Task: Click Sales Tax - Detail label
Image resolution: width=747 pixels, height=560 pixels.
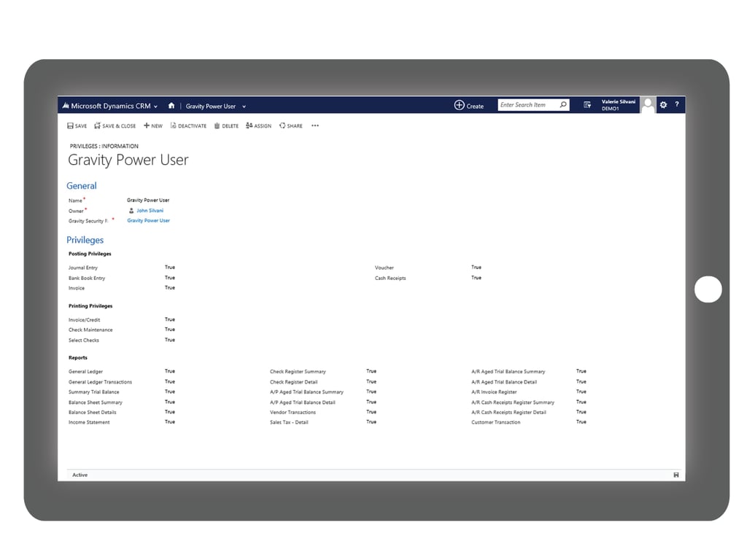Action: [289, 422]
